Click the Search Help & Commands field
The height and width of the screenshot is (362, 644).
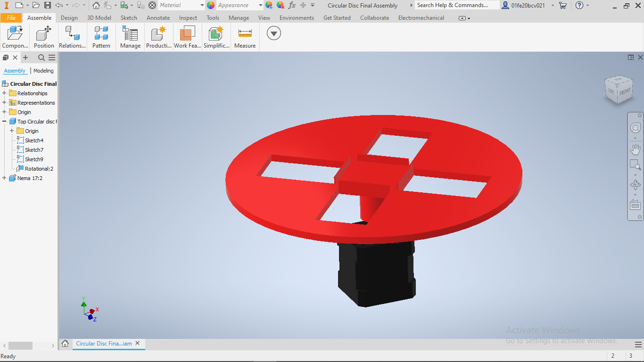coord(457,5)
